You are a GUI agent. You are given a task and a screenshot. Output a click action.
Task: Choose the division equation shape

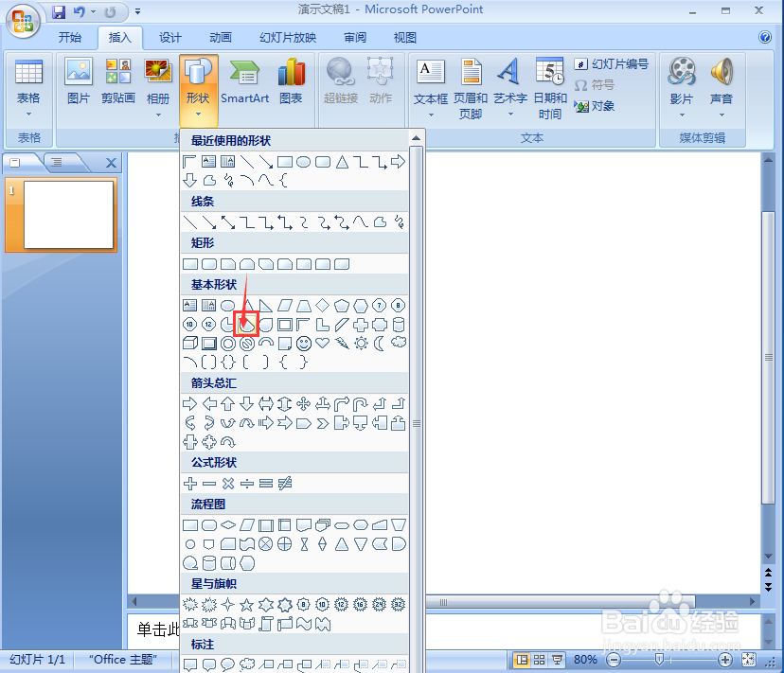pos(247,483)
